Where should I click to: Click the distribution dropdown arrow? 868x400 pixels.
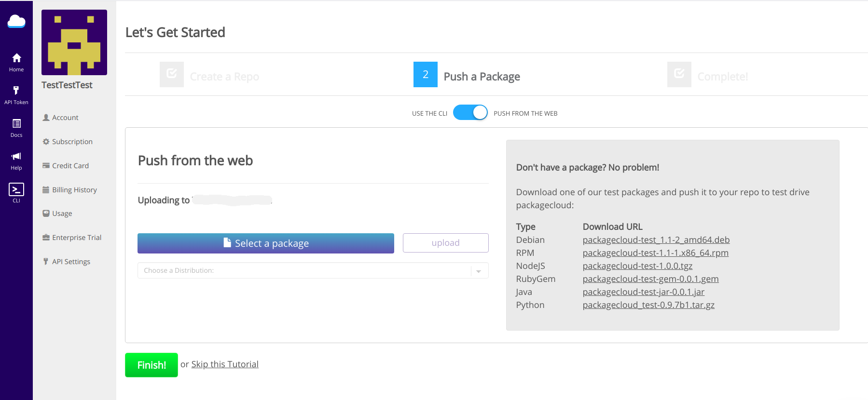click(479, 271)
